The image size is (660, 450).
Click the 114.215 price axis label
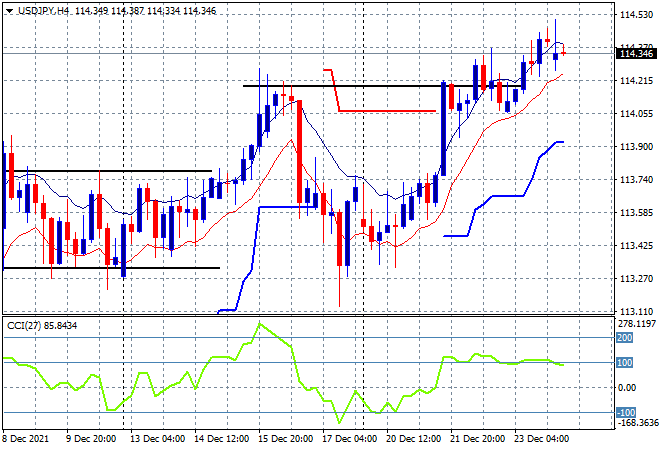pyautogui.click(x=636, y=81)
